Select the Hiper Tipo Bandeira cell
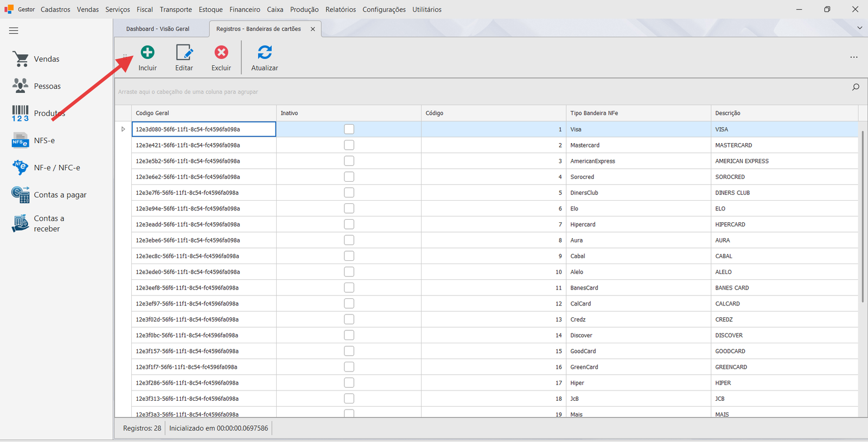Image resolution: width=868 pixels, height=442 pixels. (639, 383)
